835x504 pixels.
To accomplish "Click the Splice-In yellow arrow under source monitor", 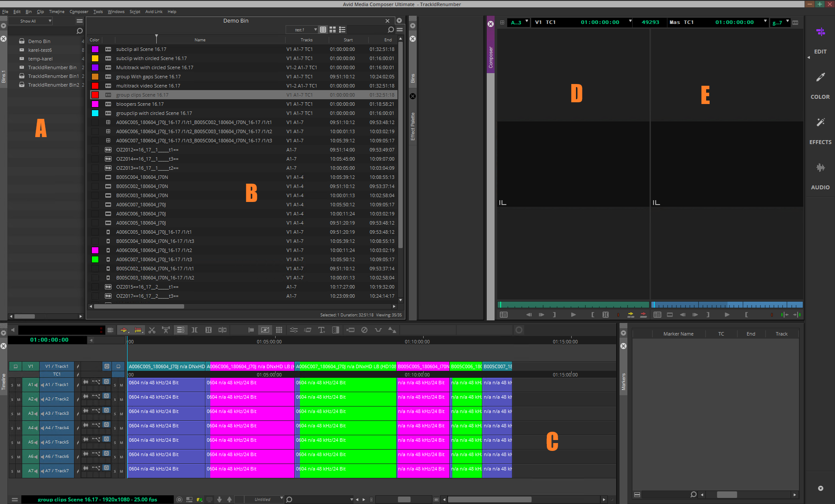I will click(x=630, y=315).
